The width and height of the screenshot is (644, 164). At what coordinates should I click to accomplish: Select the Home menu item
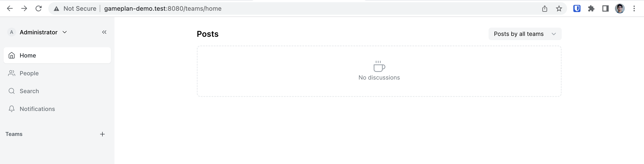28,55
